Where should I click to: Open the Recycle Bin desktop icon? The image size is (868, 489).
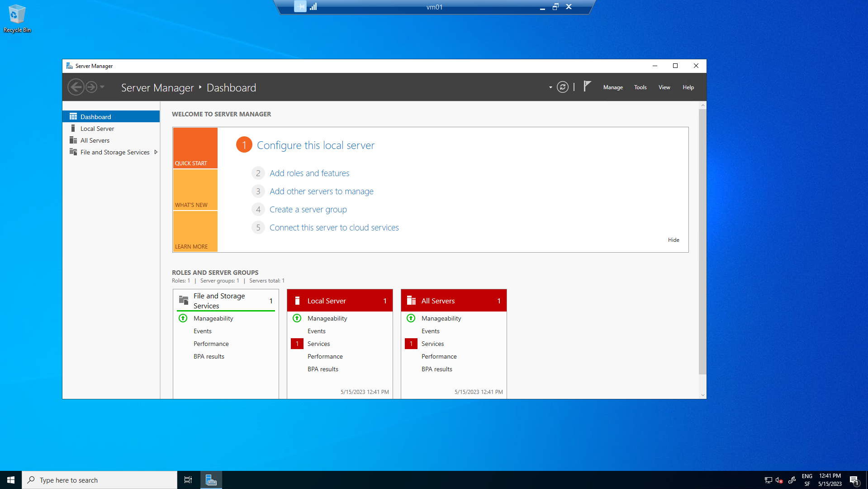point(17,19)
